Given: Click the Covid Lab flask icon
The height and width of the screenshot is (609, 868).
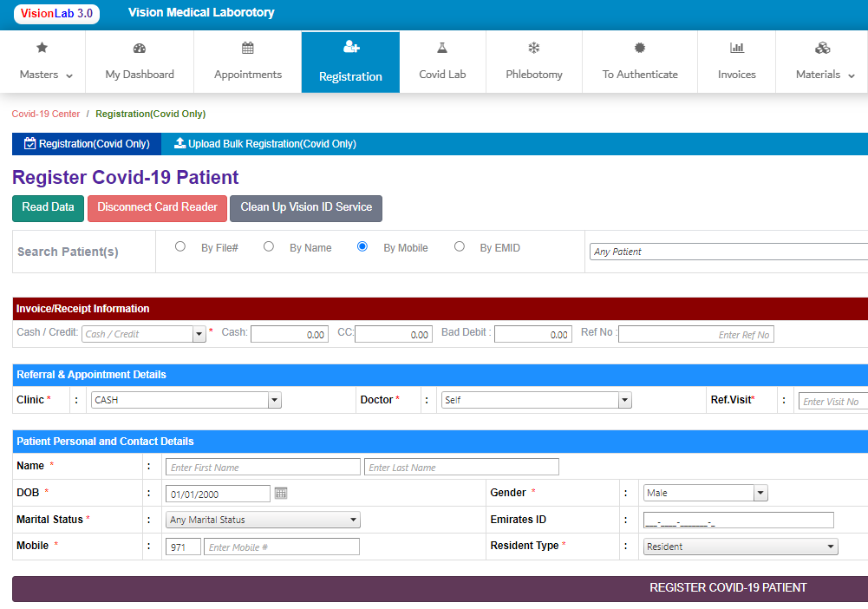Looking at the screenshot, I should coord(442,48).
